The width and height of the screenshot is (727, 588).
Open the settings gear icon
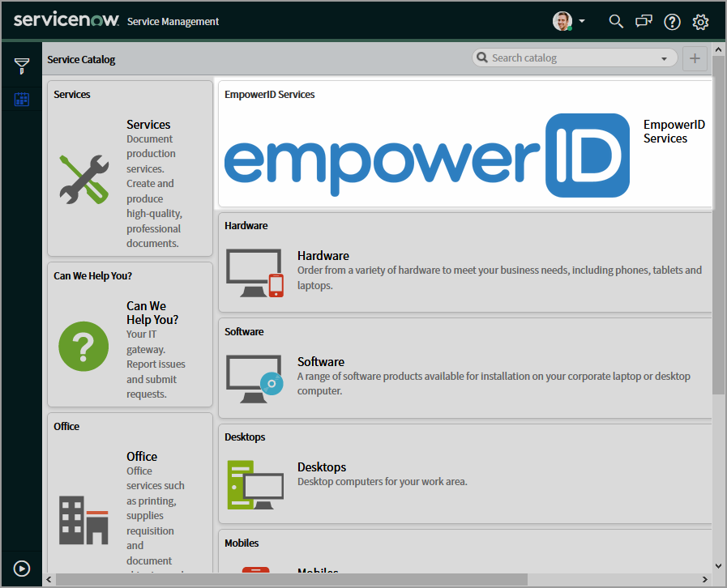(x=700, y=22)
